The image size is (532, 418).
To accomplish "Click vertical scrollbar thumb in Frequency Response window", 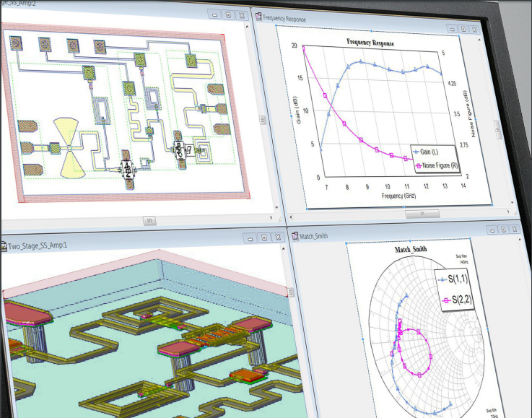I will click(x=498, y=130).
